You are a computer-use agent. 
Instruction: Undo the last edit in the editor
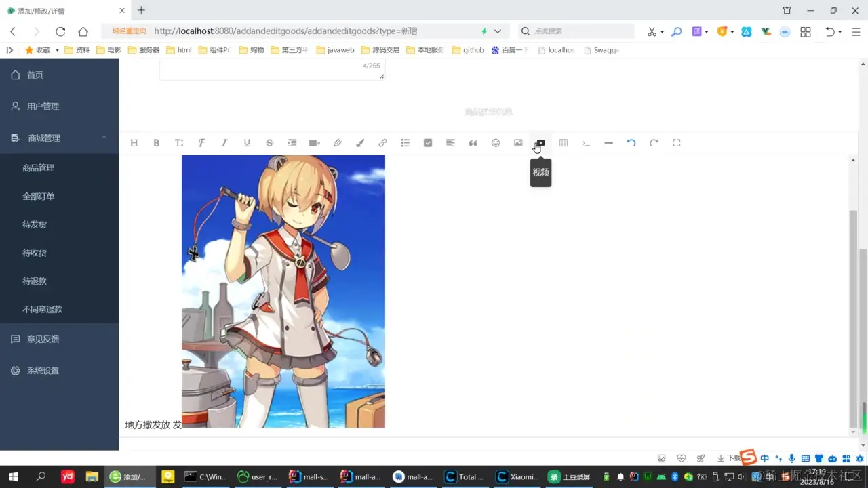[x=631, y=143]
